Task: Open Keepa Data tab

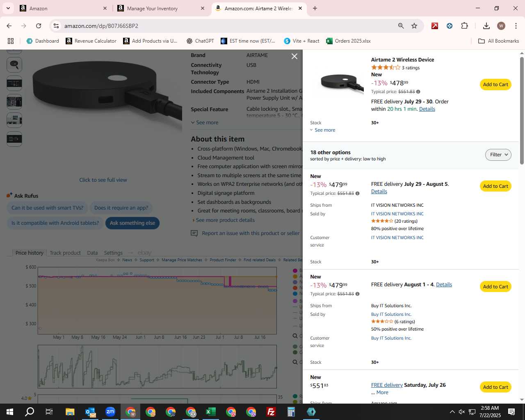Action: 92,253
